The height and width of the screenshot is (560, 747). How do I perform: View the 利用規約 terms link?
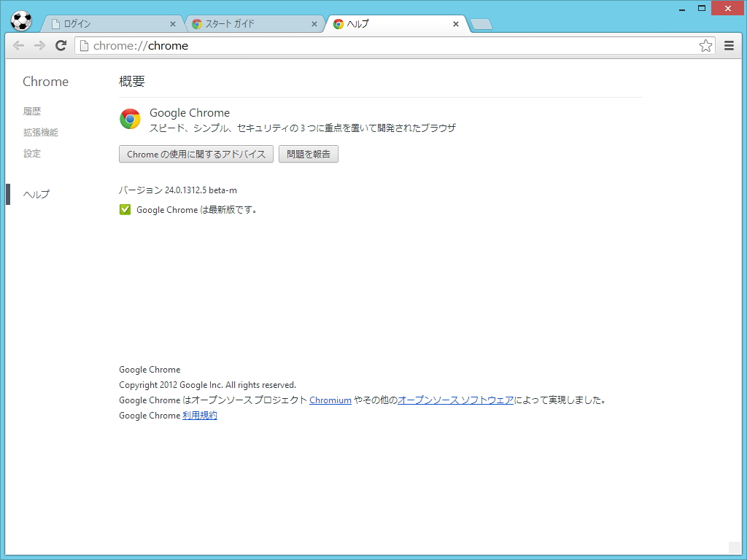tap(199, 415)
